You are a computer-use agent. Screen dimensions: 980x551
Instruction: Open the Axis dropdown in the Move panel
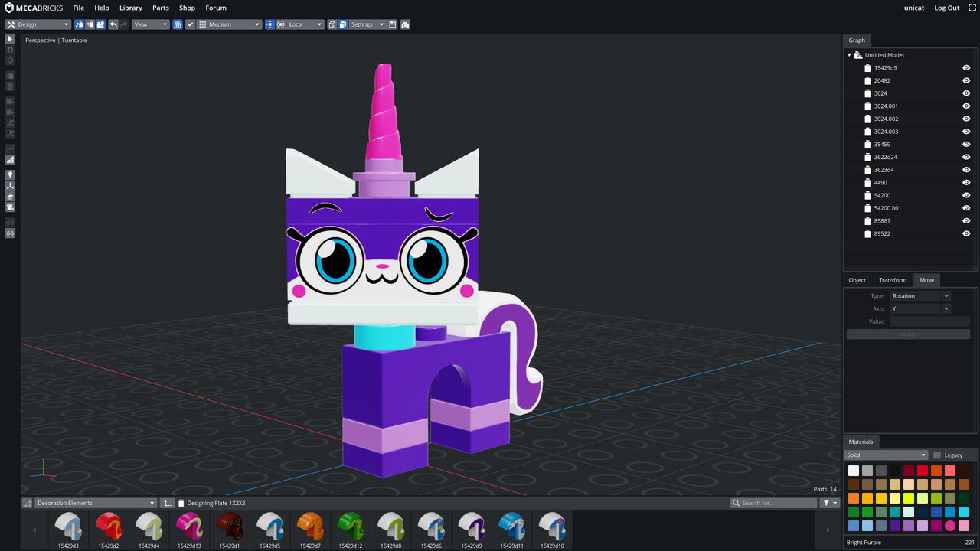[x=920, y=308]
